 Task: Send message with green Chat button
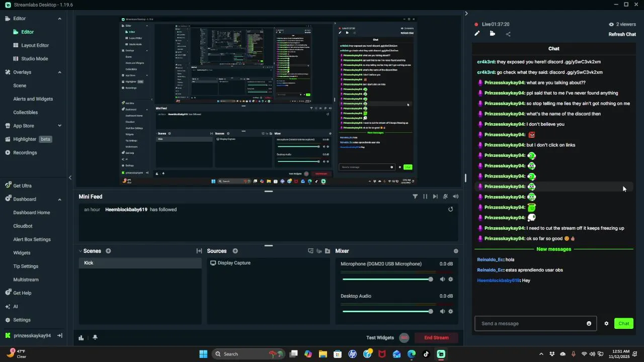point(624,323)
